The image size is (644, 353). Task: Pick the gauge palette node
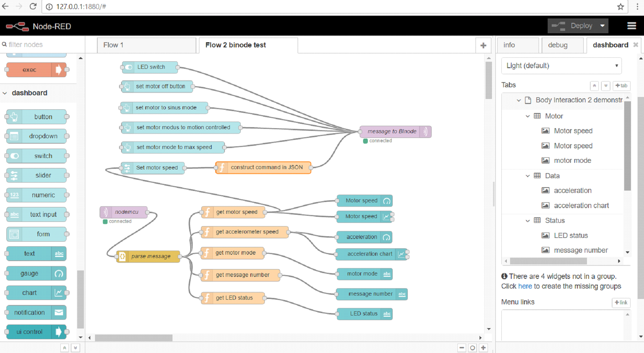click(36, 273)
